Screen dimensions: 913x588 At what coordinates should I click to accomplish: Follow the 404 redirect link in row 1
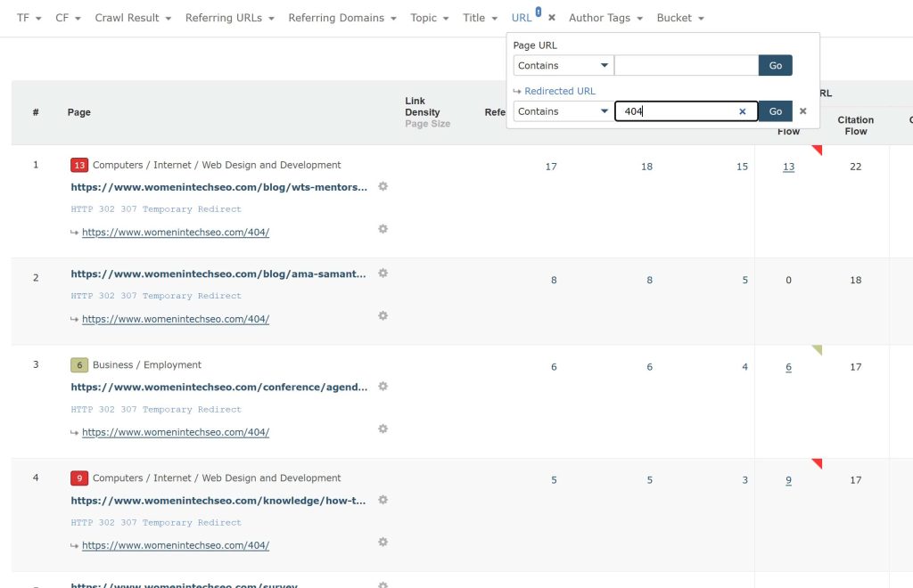click(176, 232)
